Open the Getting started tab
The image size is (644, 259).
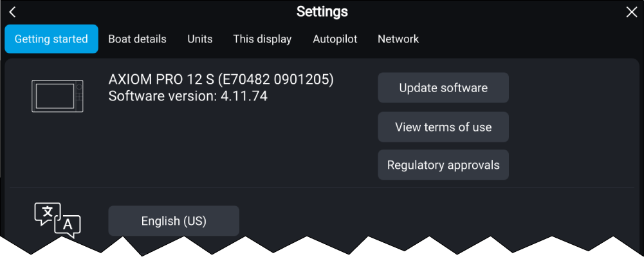pyautogui.click(x=51, y=39)
